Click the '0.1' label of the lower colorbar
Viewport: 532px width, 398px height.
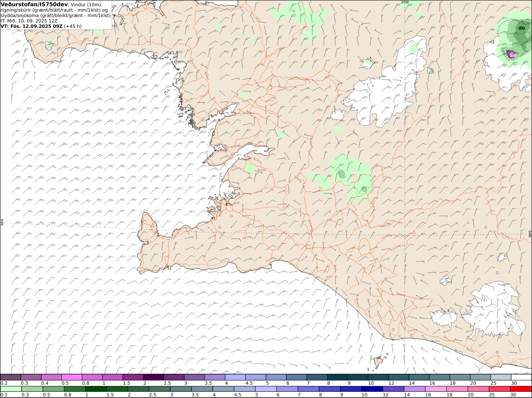(x=4, y=395)
